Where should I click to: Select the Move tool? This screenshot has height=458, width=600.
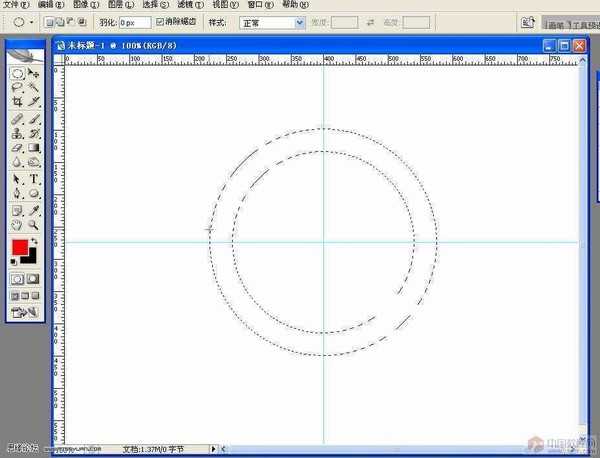click(x=34, y=74)
